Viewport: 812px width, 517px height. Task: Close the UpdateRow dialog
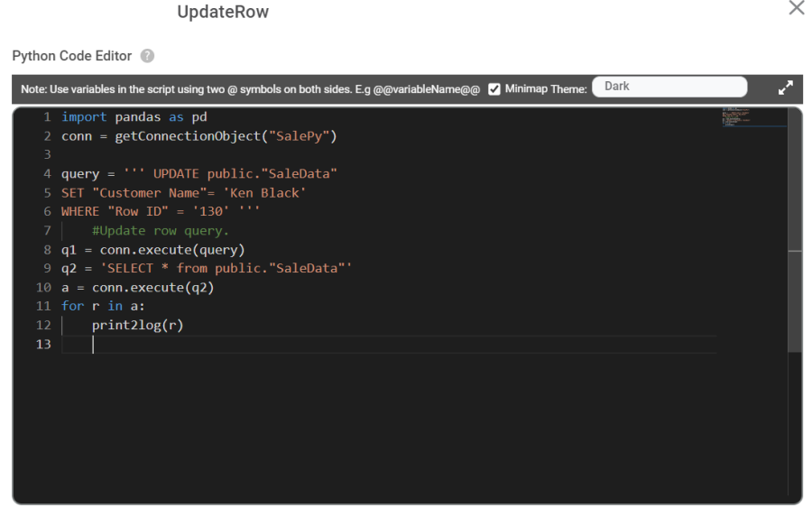point(797,8)
